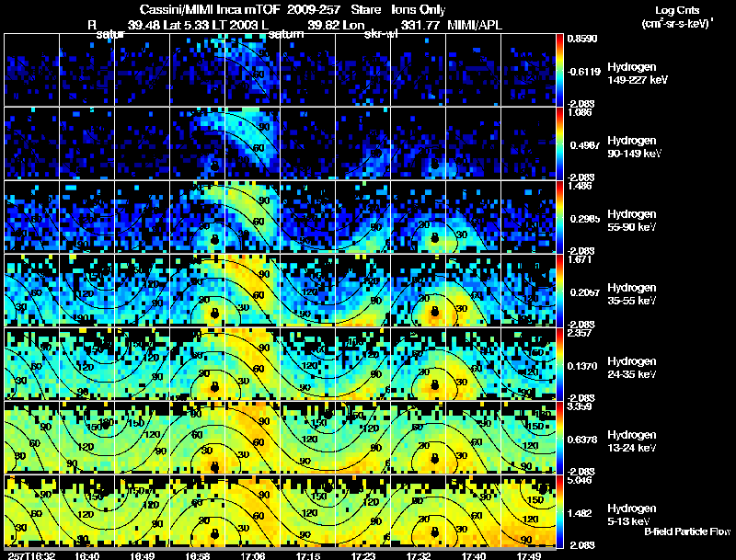Click the 257T16:32 time axis label
The width and height of the screenshot is (736, 560).
coord(31,555)
